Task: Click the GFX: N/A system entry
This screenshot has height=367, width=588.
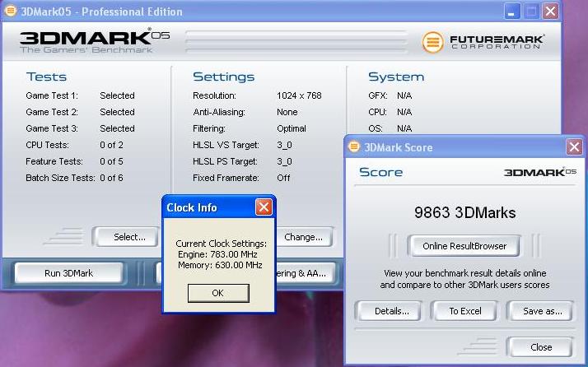Action: pos(390,95)
